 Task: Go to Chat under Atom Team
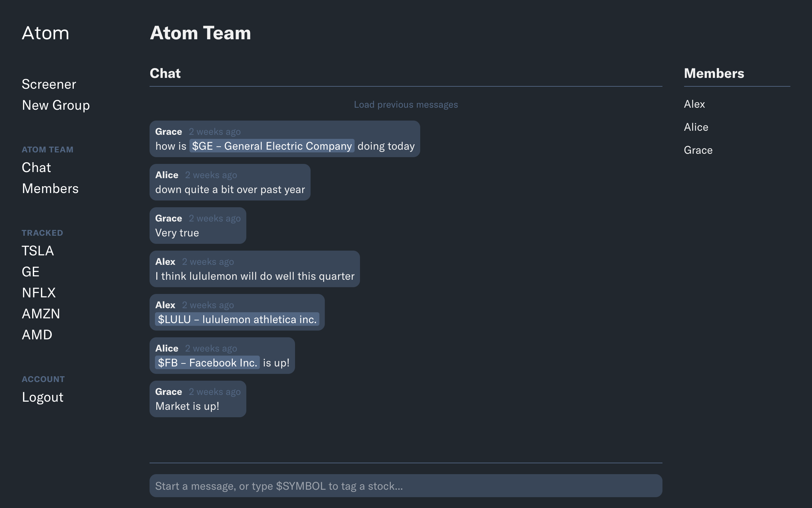point(36,168)
